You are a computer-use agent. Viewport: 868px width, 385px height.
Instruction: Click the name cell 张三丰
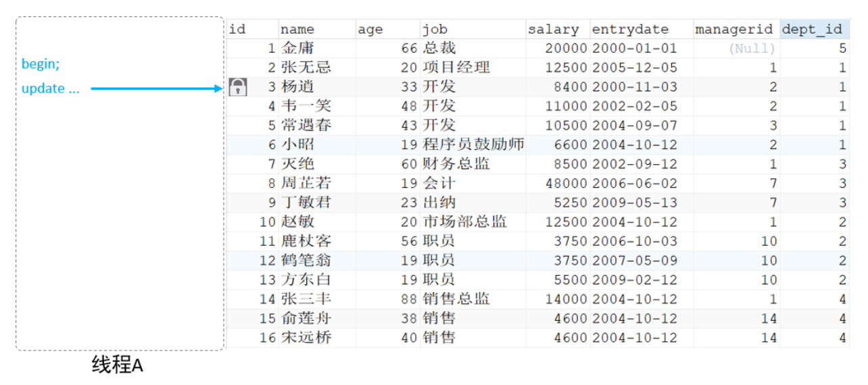306,299
